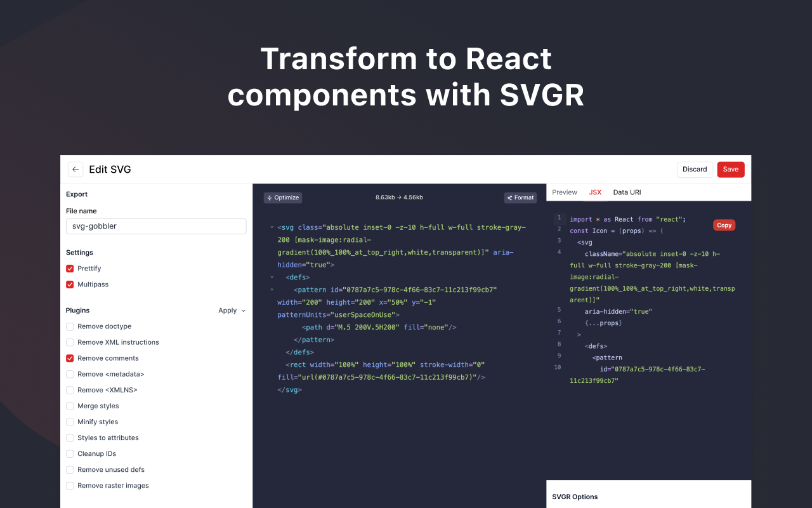Enable the Cleanup IDs checkbox

tap(70, 453)
